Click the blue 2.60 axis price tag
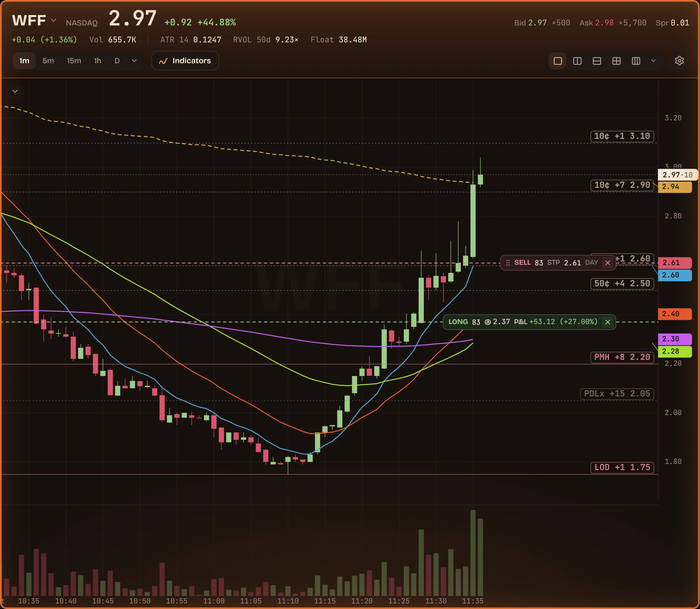This screenshot has height=609, width=700. [x=675, y=275]
